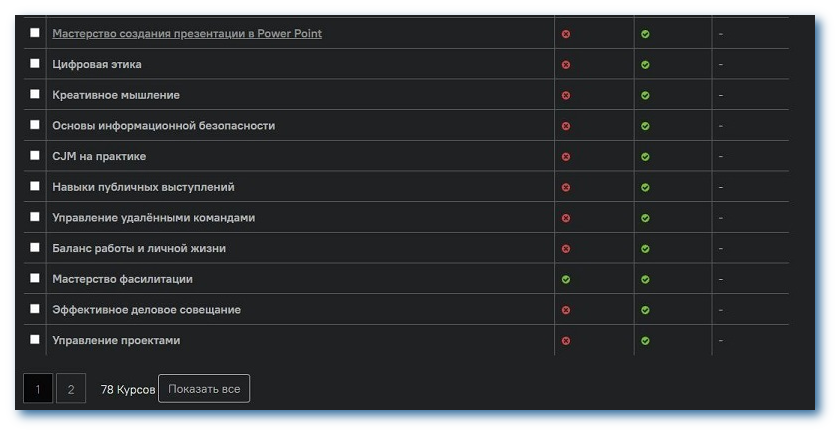The width and height of the screenshot is (840, 435).
Task: Check the box next to Управление проектами
Action: 35,340
